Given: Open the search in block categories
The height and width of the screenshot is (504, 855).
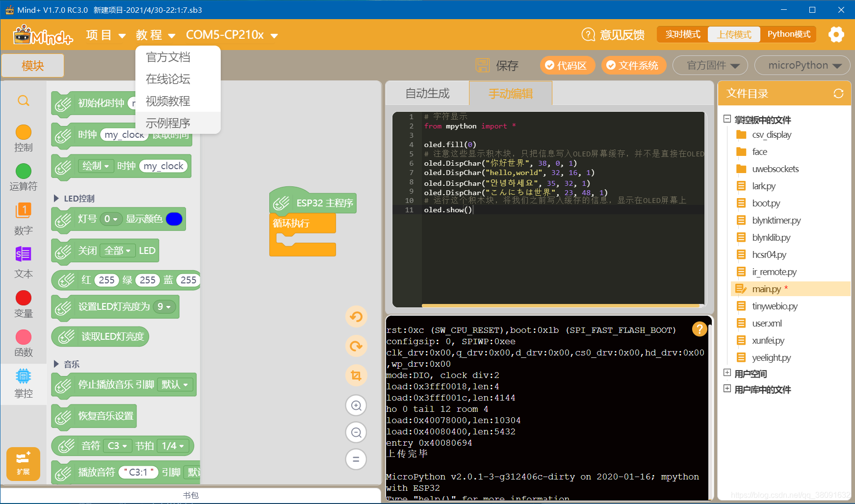Looking at the screenshot, I should point(24,101).
